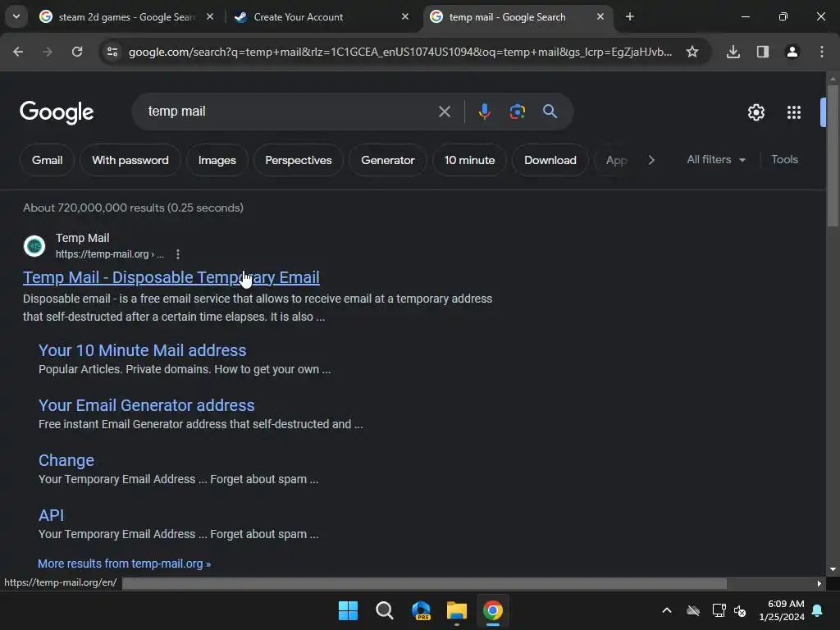840x630 pixels.
Task: Open Google quick settings gear
Action: tap(756, 112)
